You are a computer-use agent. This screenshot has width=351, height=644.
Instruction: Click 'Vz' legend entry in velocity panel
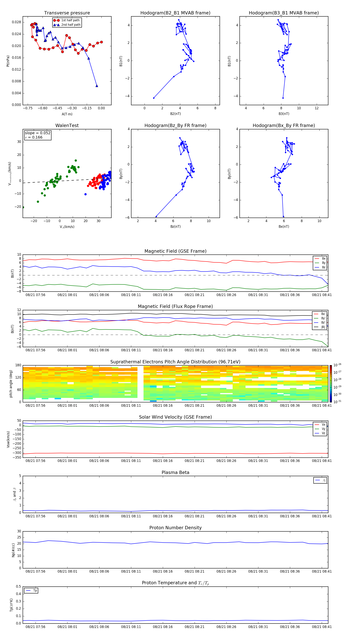[x=320, y=433]
